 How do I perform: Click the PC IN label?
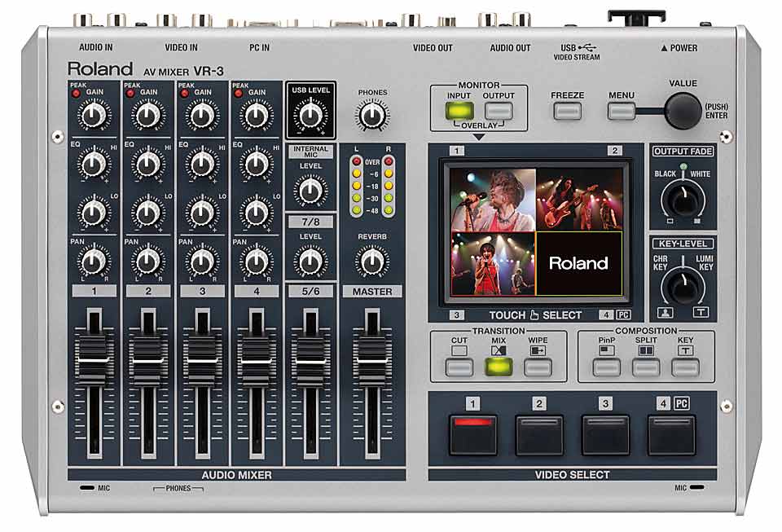[259, 48]
